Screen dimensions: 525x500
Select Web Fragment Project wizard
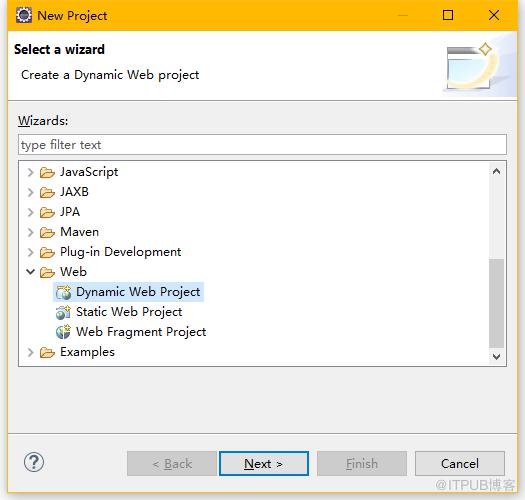(x=141, y=332)
